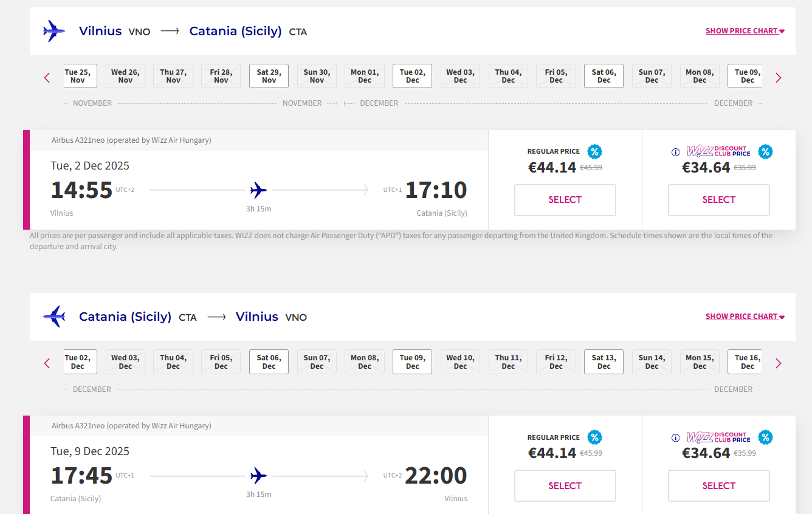Click the percent badge beside outbound Regular Price
Viewport: 812px width, 514px height.
594,151
